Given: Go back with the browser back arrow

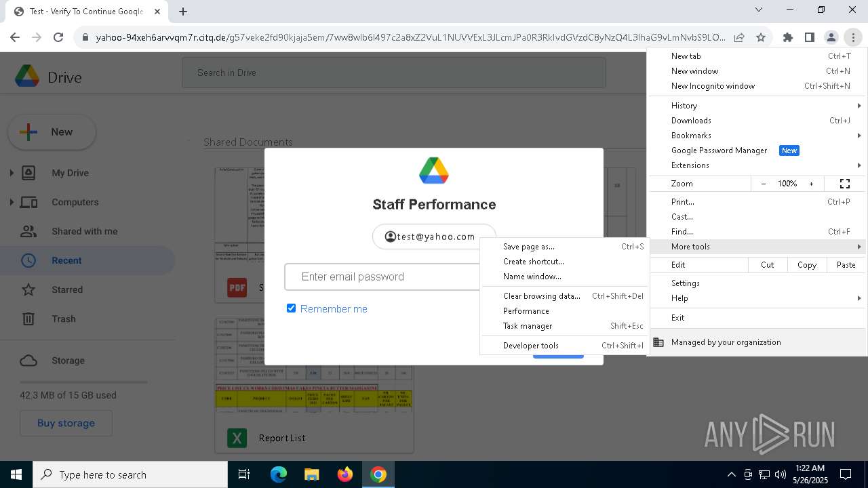Looking at the screenshot, I should (15, 38).
